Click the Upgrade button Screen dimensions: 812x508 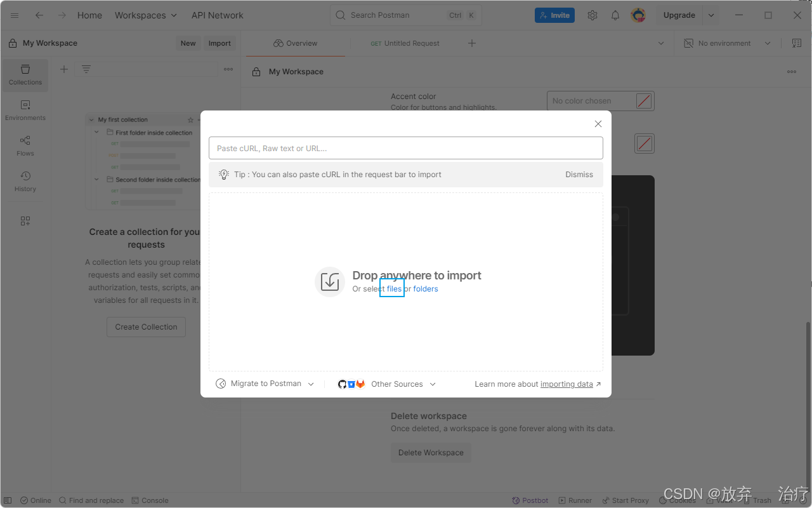[x=679, y=15]
